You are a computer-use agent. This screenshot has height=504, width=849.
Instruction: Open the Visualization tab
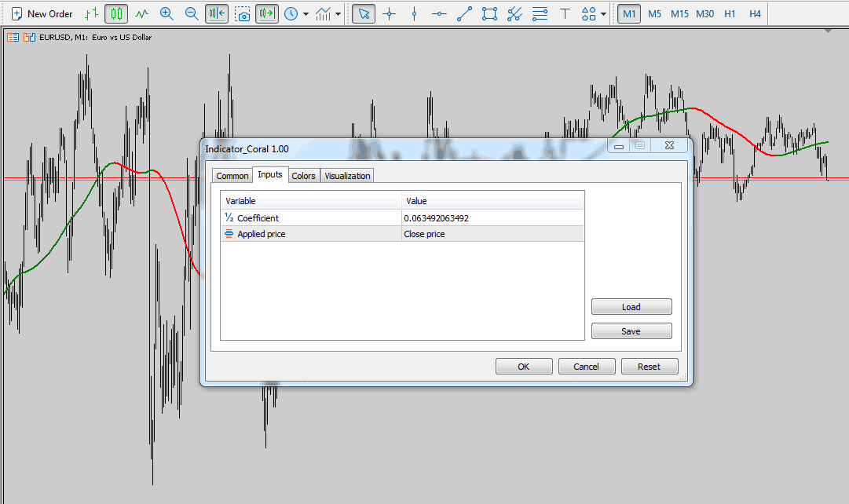click(347, 176)
